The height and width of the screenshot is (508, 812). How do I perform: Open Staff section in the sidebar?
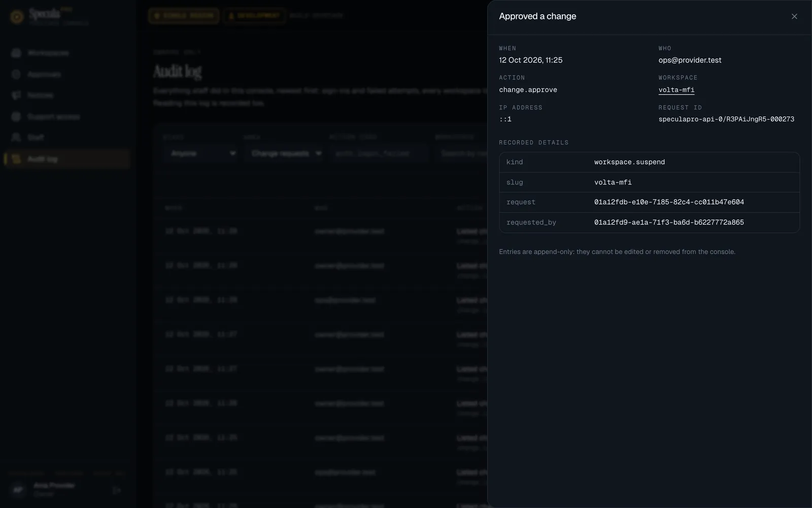pyautogui.click(x=66, y=138)
